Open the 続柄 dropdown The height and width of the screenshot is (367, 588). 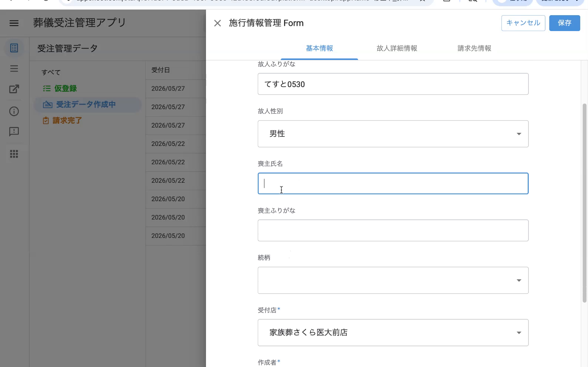[393, 280]
